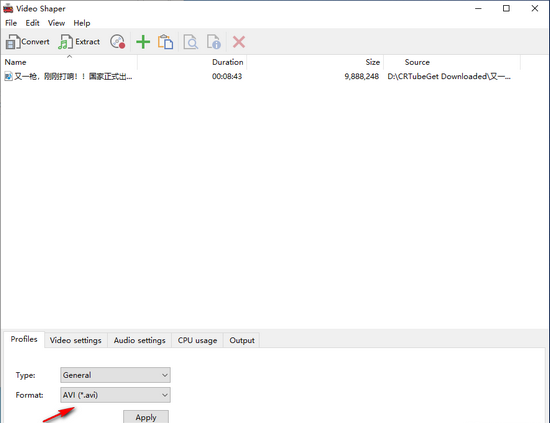Click the preview file magnifier icon
550x423 pixels.
tap(191, 42)
